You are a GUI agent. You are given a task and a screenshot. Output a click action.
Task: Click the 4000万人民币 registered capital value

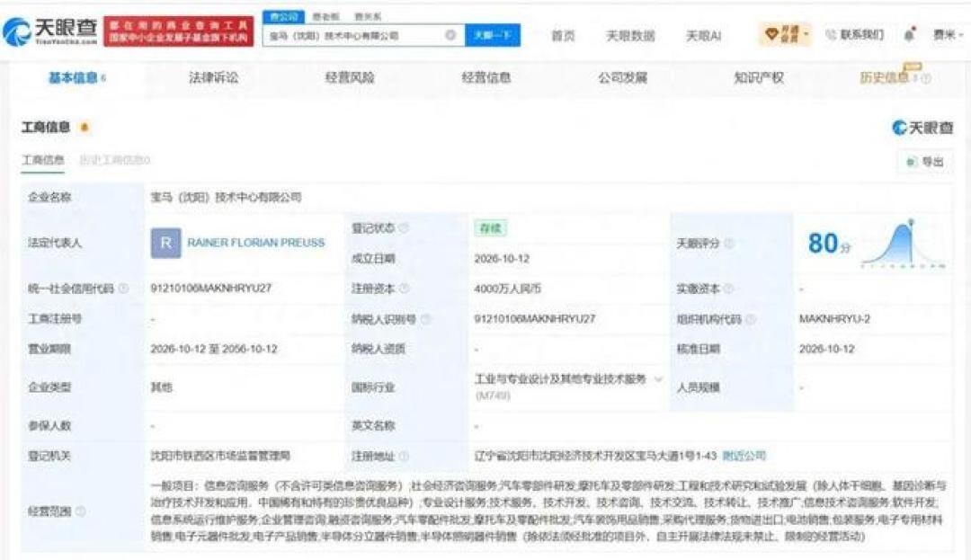click(x=507, y=289)
